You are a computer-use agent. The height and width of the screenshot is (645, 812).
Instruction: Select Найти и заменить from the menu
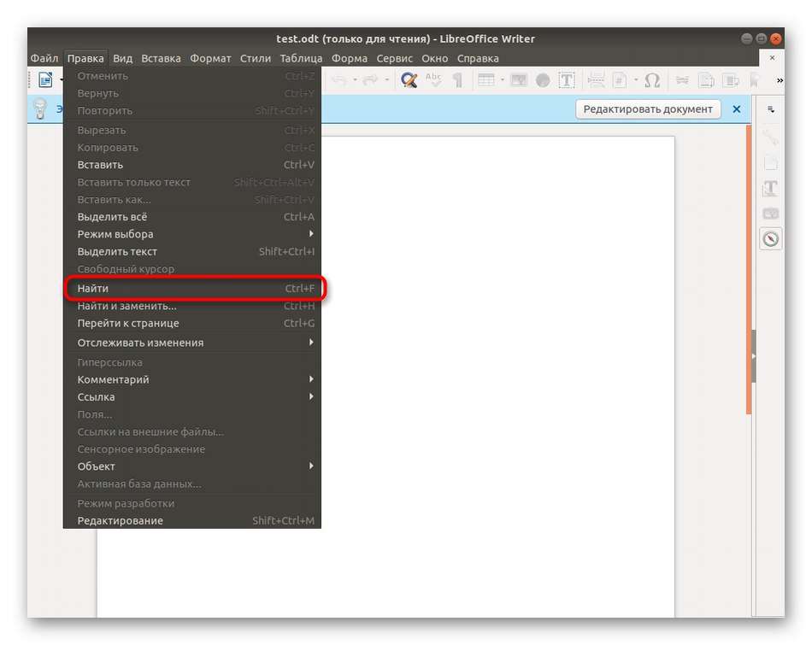tap(127, 305)
